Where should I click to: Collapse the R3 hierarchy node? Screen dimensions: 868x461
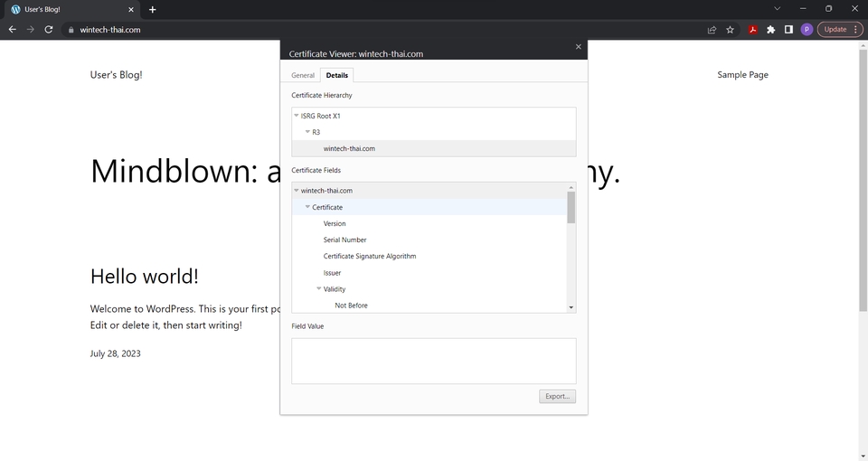307,132
